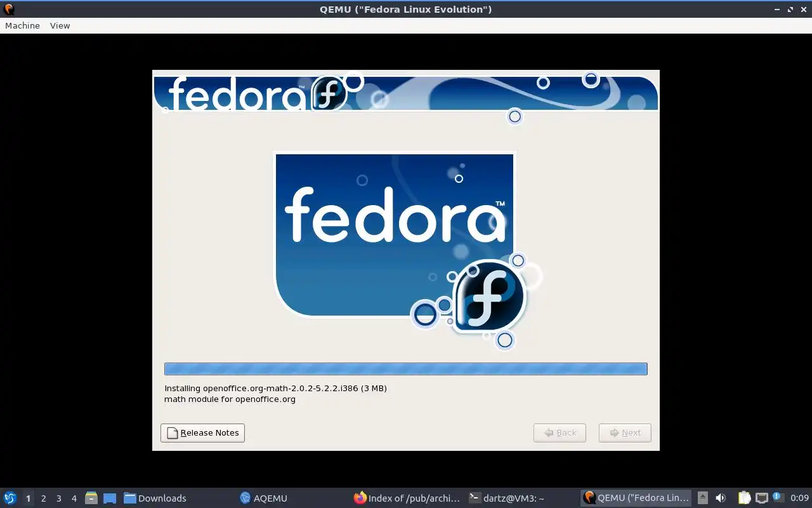Image resolution: width=812 pixels, height=508 pixels.
Task: Open the View menu
Action: (x=60, y=25)
